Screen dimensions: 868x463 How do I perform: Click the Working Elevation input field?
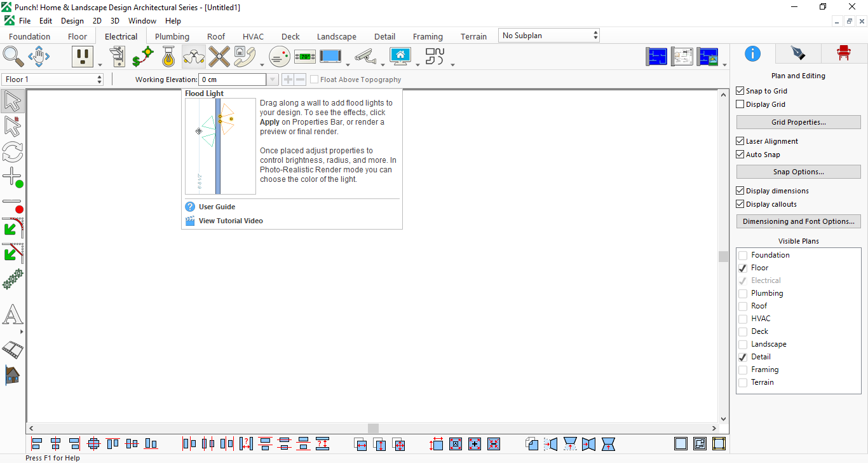click(233, 79)
